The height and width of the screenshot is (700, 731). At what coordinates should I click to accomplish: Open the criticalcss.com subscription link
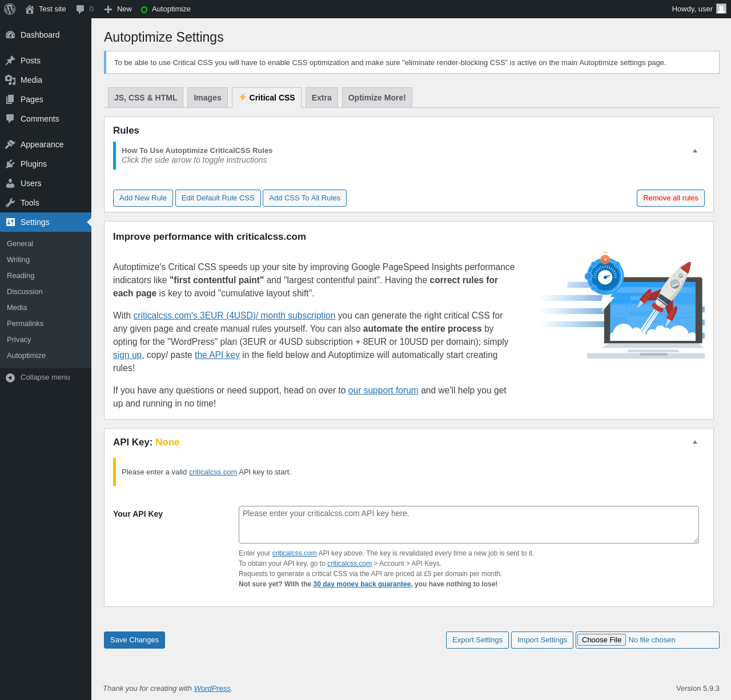[x=234, y=315]
